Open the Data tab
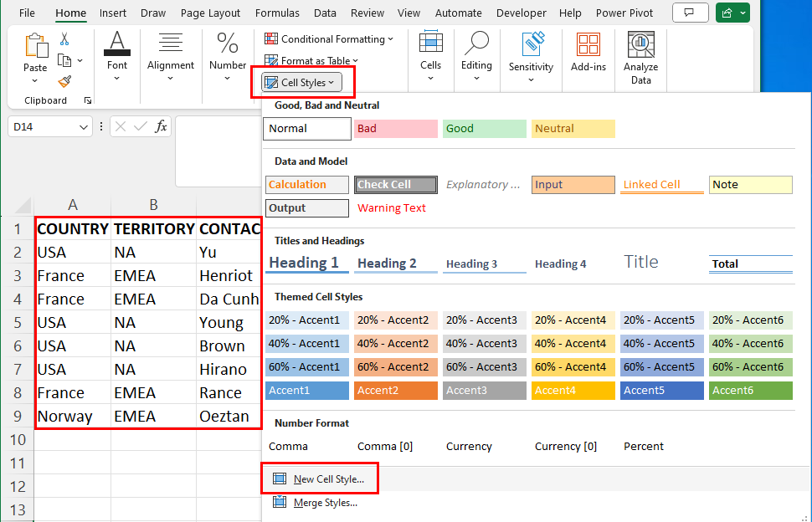The width and height of the screenshot is (812, 522). pyautogui.click(x=325, y=13)
